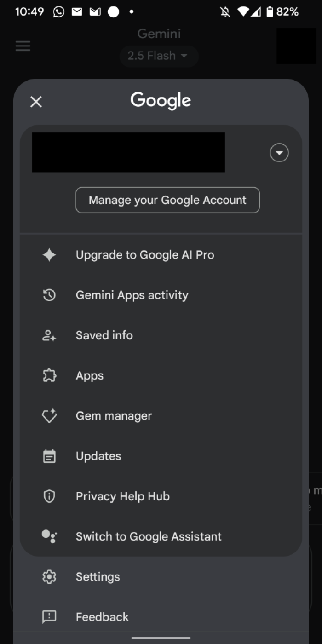
Task: Expand the account switcher arrow
Action: [279, 153]
